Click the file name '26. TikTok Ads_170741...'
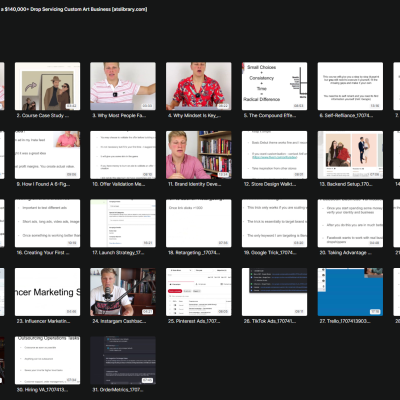The width and height of the screenshot is (400, 400). [x=270, y=321]
